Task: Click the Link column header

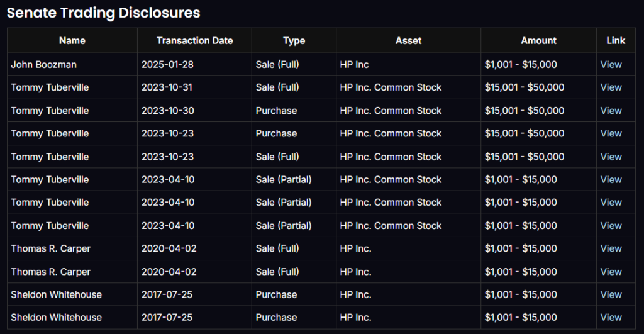Action: (x=616, y=40)
